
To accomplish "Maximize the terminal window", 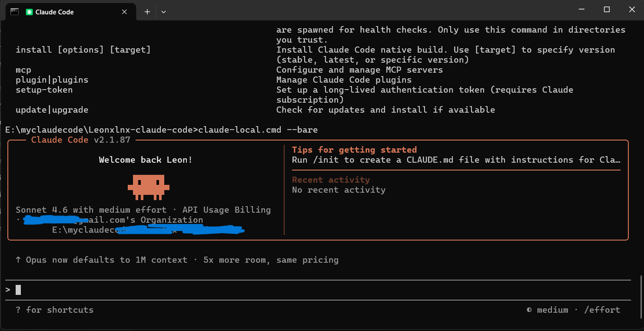I will coord(607,9).
